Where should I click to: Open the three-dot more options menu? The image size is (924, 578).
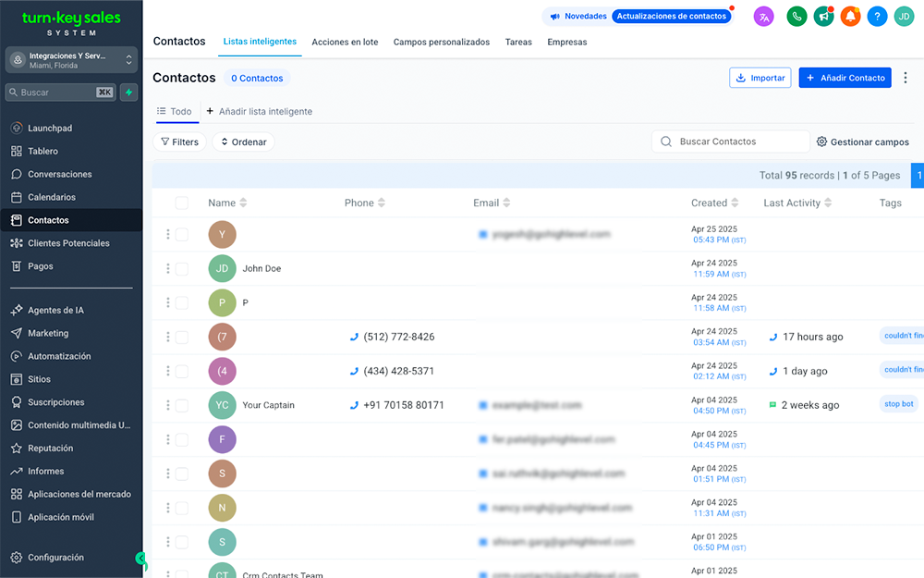(x=906, y=78)
